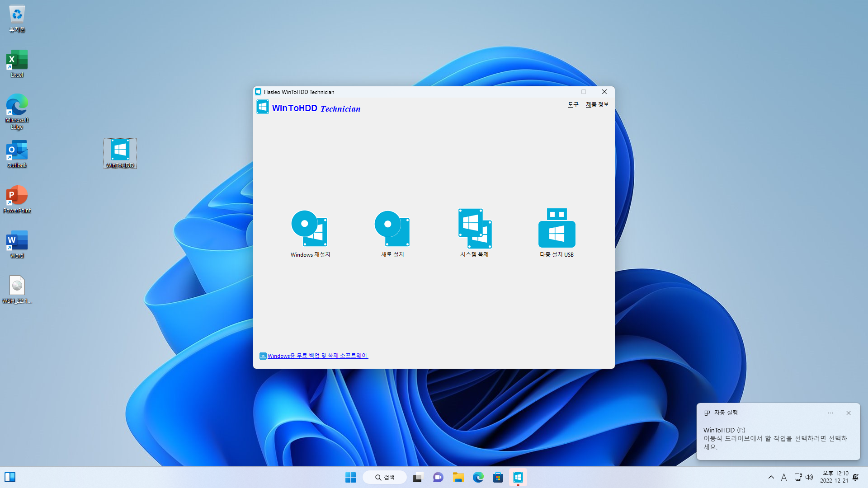Click the small icon beside the backup software link
Image resolution: width=868 pixels, height=488 pixels.
(263, 356)
